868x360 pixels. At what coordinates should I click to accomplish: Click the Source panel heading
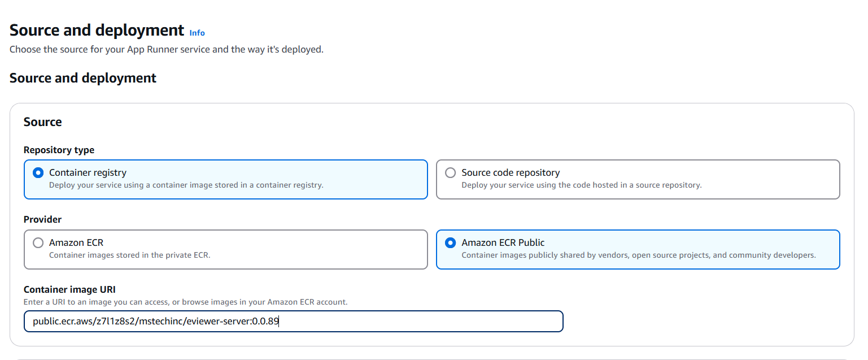42,122
